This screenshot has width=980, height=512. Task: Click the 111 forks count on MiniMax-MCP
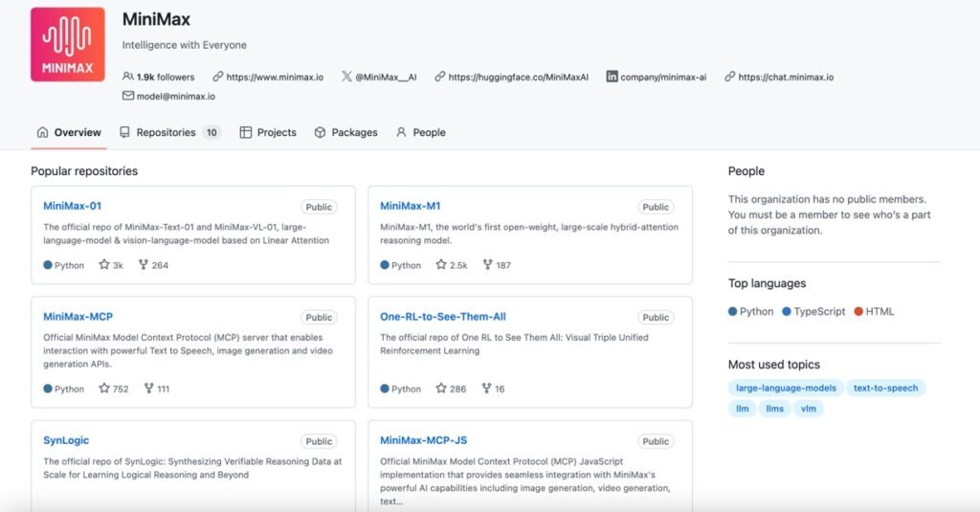tap(163, 389)
